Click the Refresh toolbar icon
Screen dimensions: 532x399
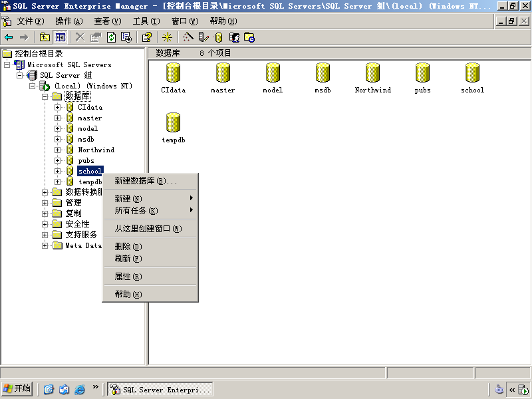(x=111, y=37)
